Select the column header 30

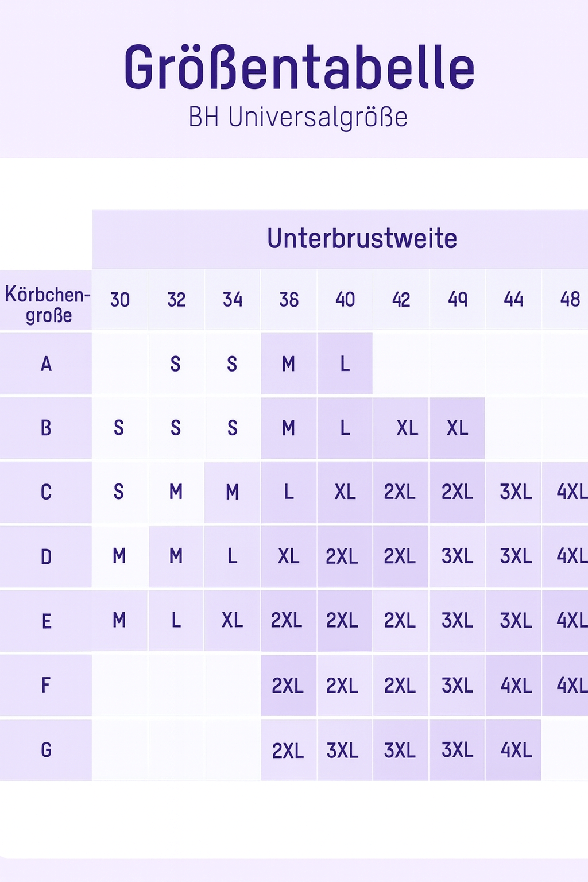point(120,300)
